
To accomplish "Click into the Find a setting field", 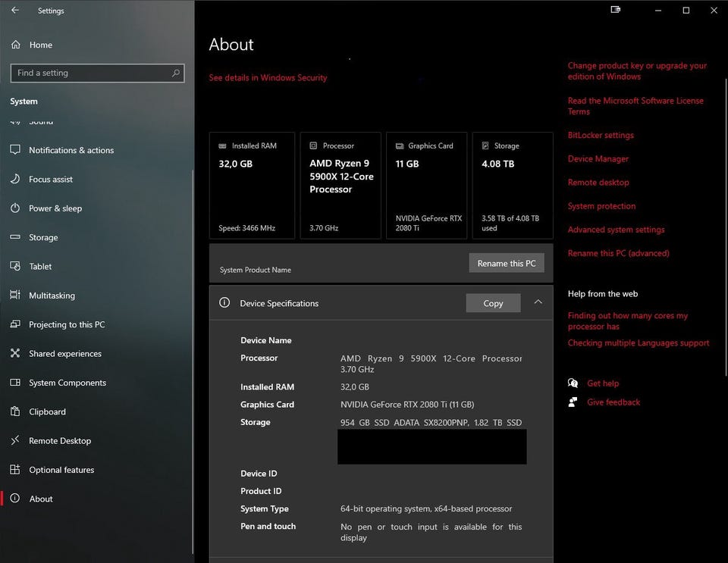I will (91, 73).
